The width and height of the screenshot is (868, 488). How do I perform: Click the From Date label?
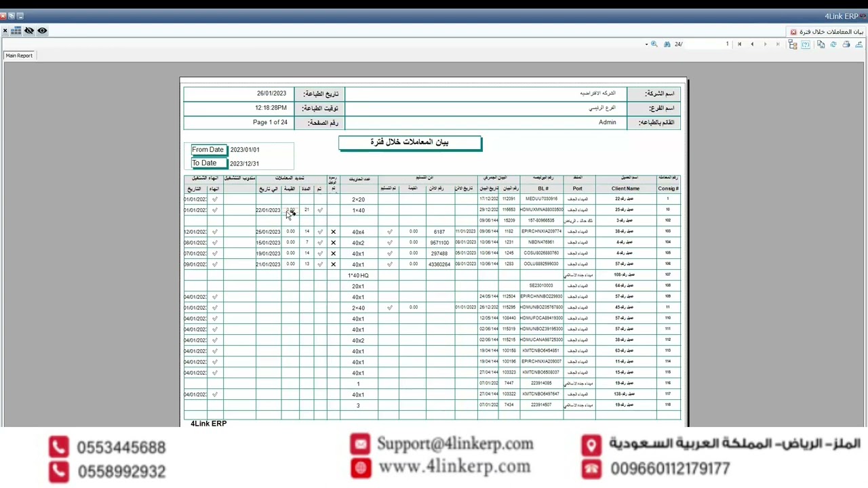208,150
